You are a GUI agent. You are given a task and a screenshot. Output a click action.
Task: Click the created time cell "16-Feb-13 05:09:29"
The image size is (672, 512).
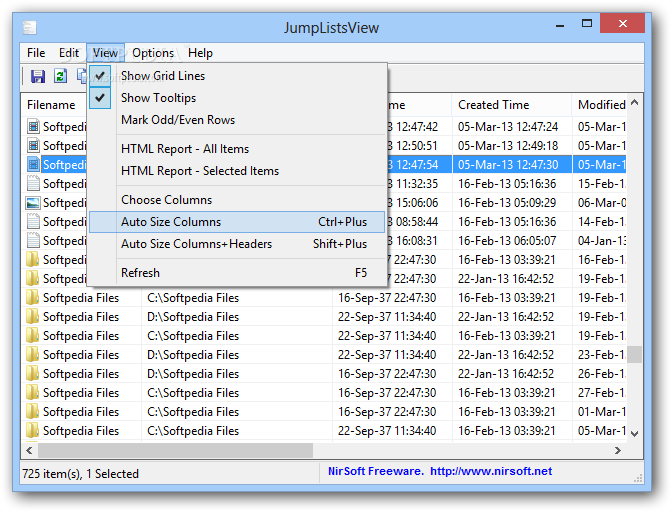507,203
